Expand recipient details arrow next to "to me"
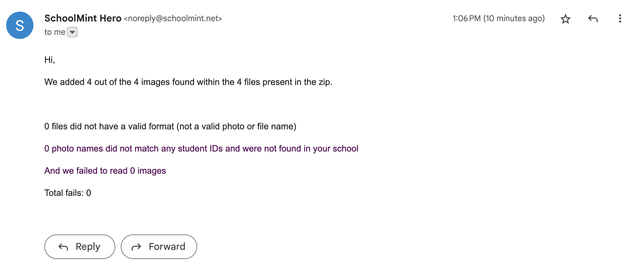The width and height of the screenshot is (644, 273). [x=72, y=32]
